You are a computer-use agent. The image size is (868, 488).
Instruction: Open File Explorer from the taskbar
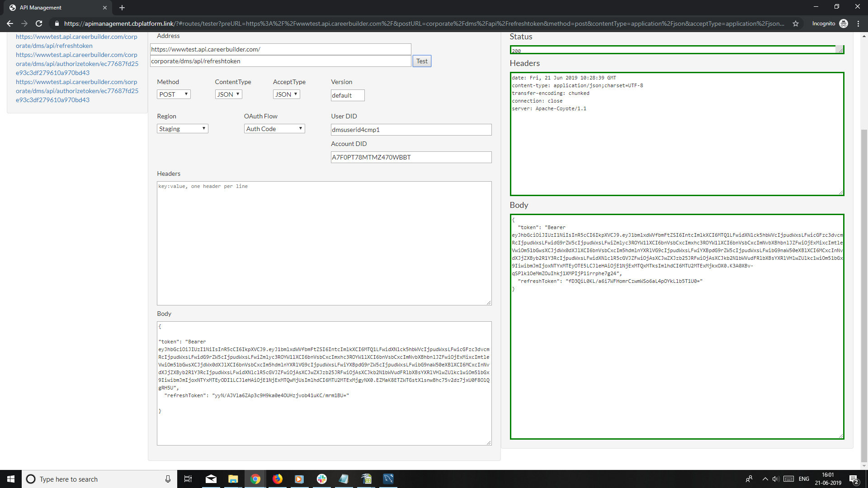233,479
